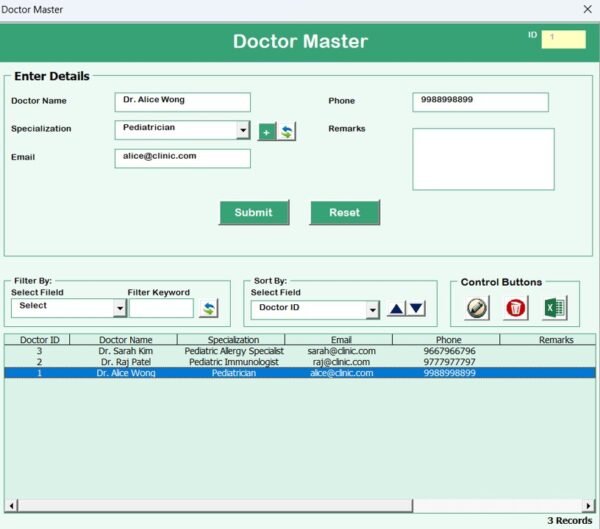
Task: Close the Doctor Master window
Action: coord(588,9)
